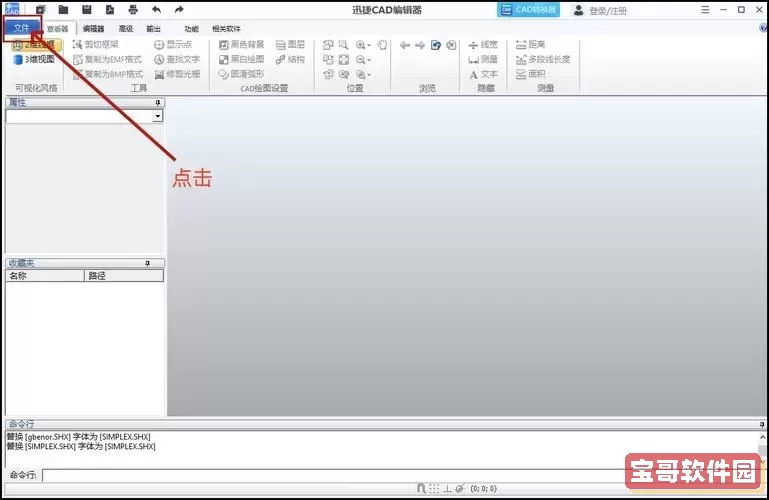Go to previous view with left arrow
The image size is (769, 500).
[405, 45]
